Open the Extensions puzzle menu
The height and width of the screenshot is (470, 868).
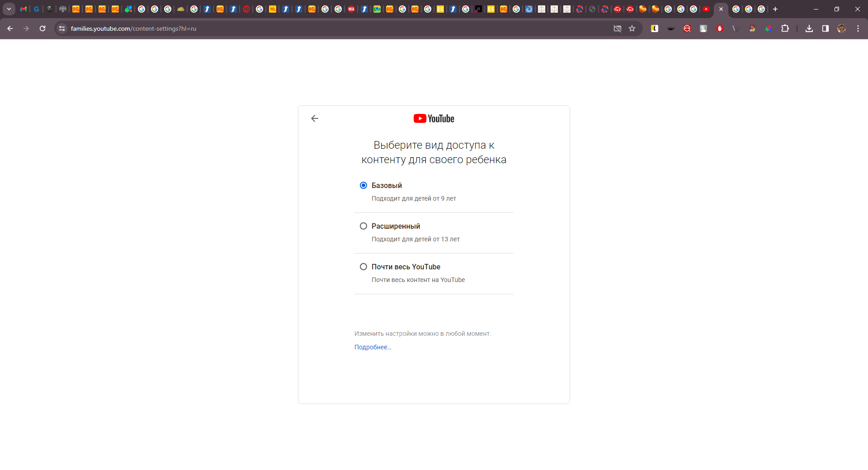pyautogui.click(x=785, y=28)
